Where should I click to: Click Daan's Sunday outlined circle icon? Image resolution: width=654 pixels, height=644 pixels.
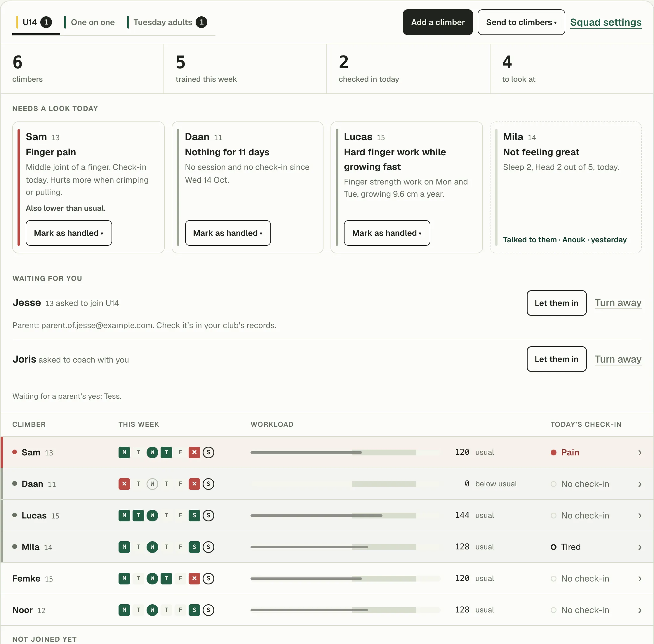(x=208, y=484)
